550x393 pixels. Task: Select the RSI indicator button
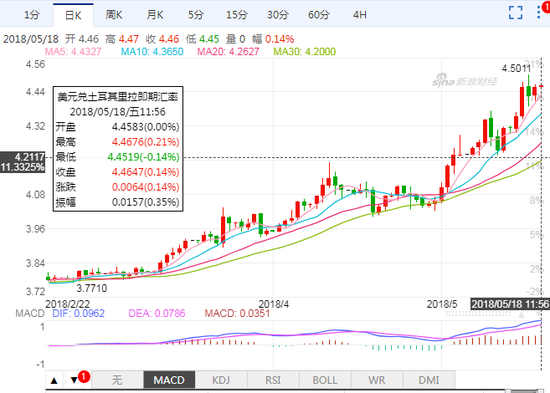pyautogui.click(x=273, y=380)
